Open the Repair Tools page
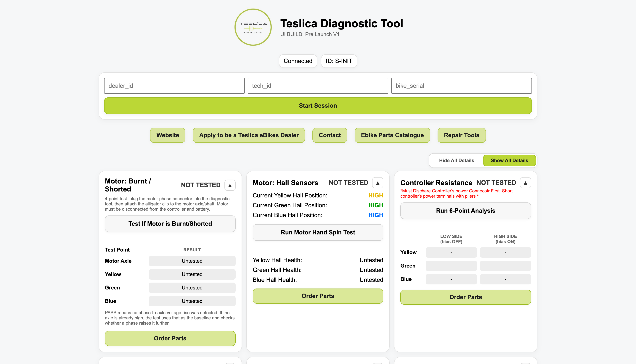 (x=462, y=135)
